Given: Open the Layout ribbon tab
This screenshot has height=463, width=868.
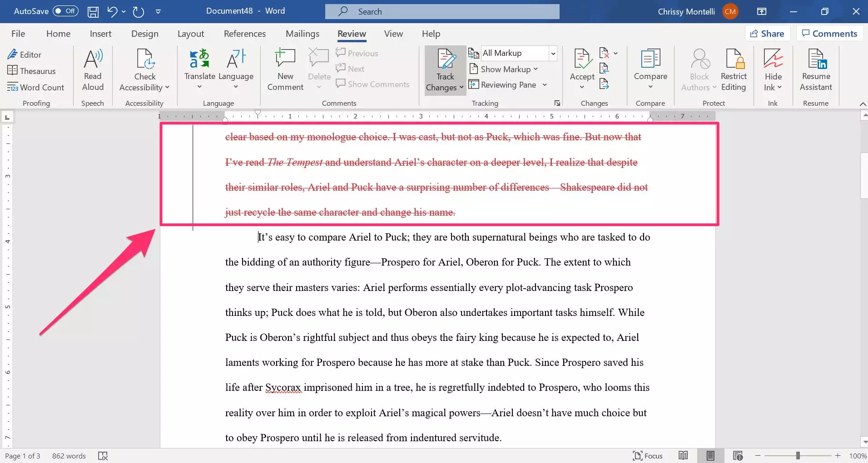Looking at the screenshot, I should 190,34.
